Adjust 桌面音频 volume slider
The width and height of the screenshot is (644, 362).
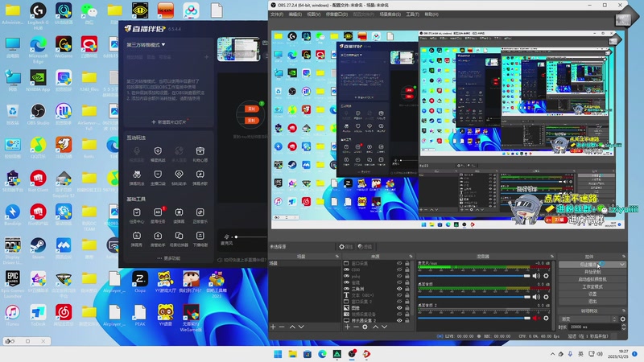click(474, 297)
